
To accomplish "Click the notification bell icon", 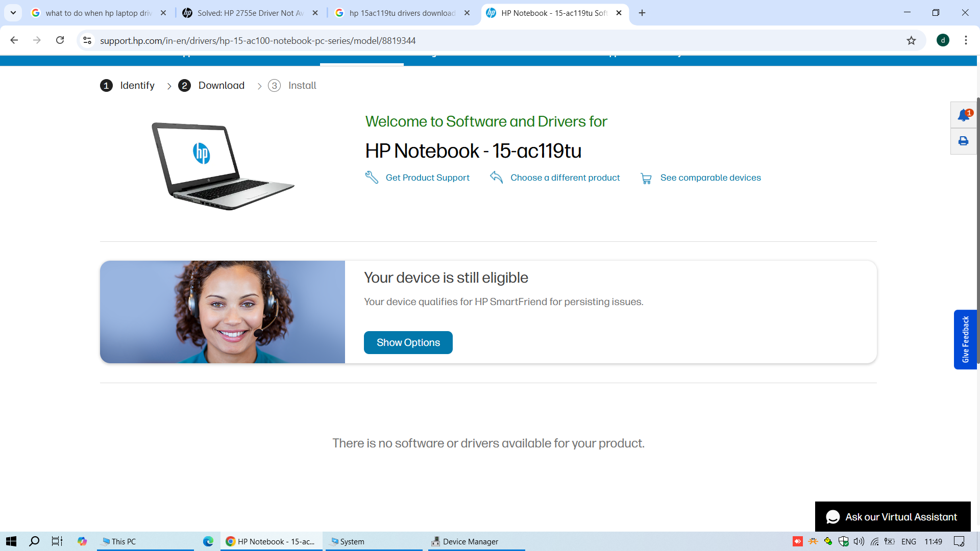I will pos(964,115).
